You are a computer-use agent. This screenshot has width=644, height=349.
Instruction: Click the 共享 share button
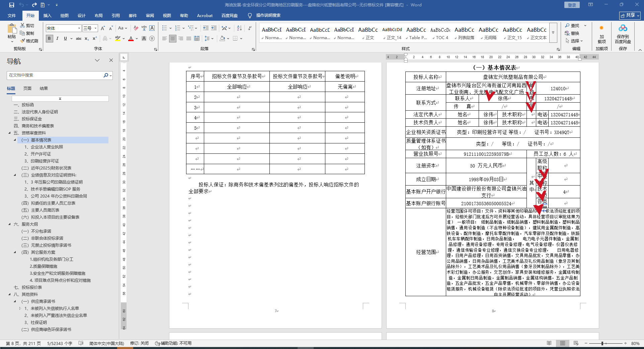(630, 15)
